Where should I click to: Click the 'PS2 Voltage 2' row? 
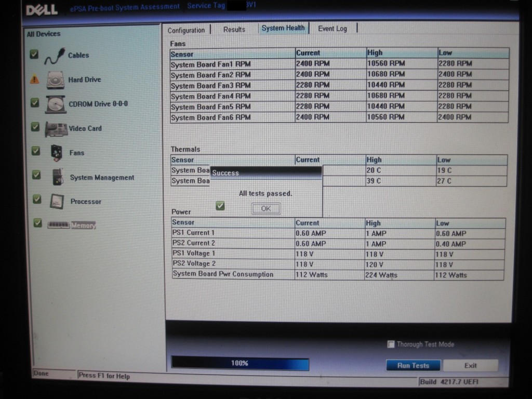[338, 264]
